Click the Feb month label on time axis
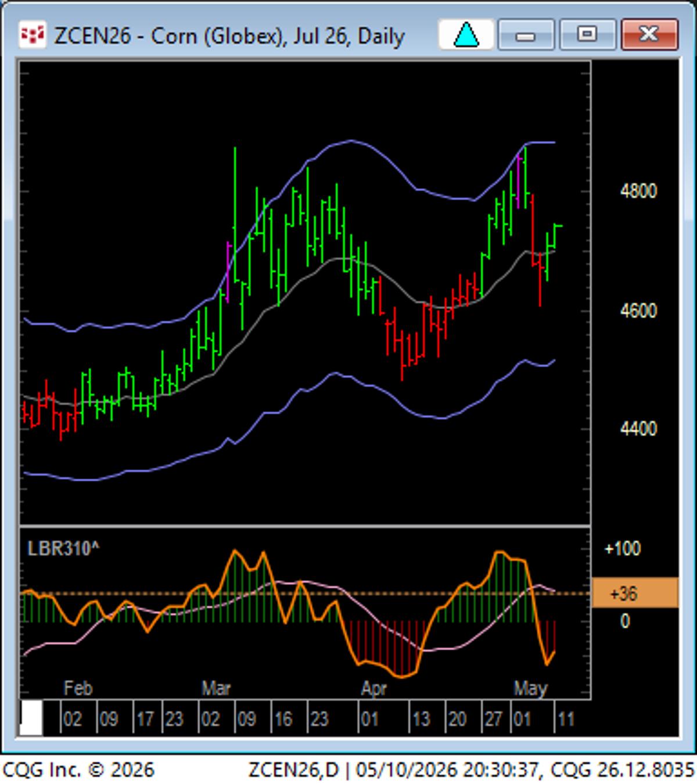This screenshot has height=784, width=697. coord(78,689)
